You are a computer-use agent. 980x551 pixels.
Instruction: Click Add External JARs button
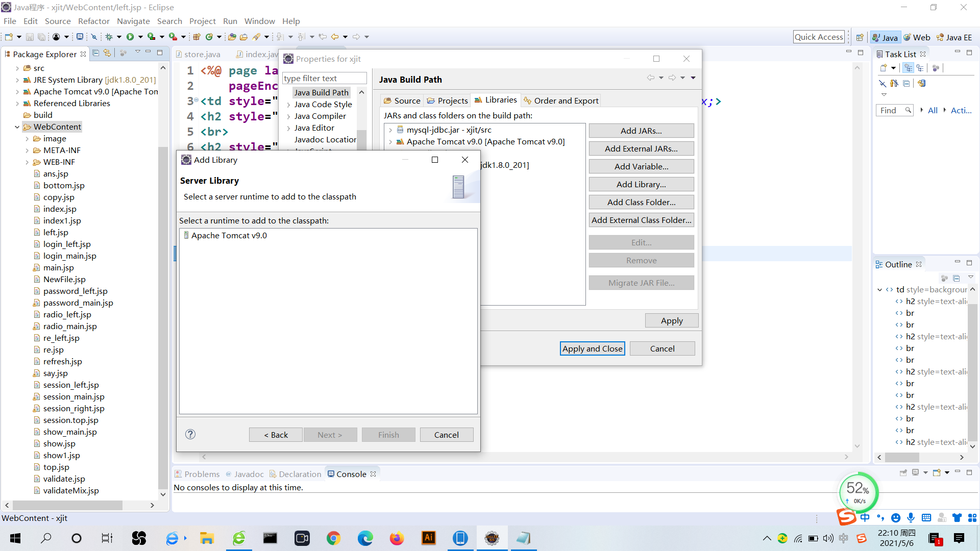(x=641, y=148)
